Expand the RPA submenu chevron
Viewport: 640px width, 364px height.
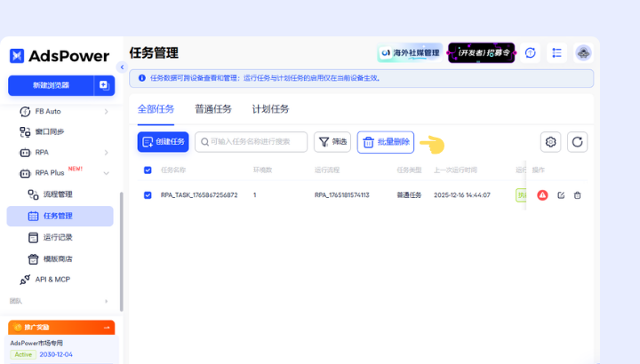[106, 153]
